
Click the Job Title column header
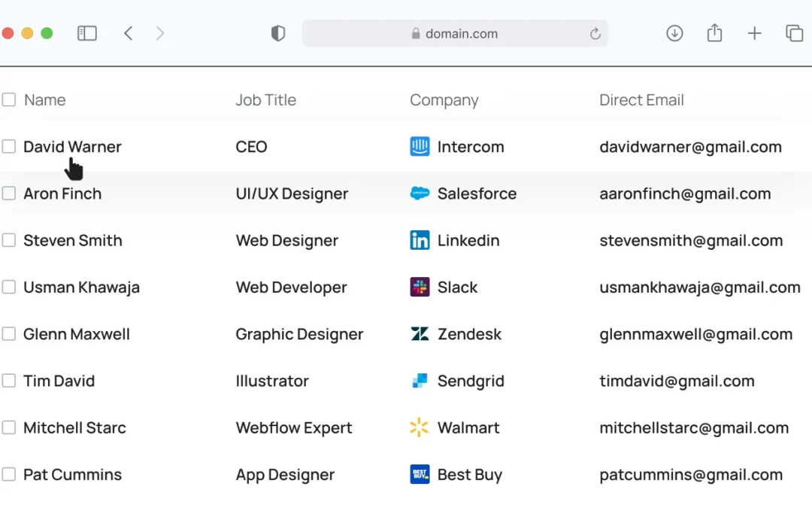[265, 100]
